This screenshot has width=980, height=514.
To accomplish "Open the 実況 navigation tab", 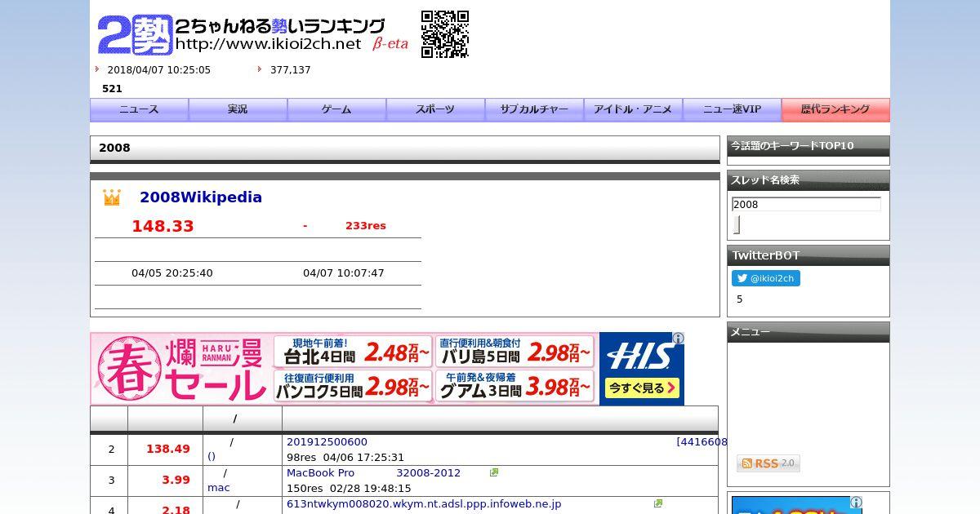I will point(238,109).
